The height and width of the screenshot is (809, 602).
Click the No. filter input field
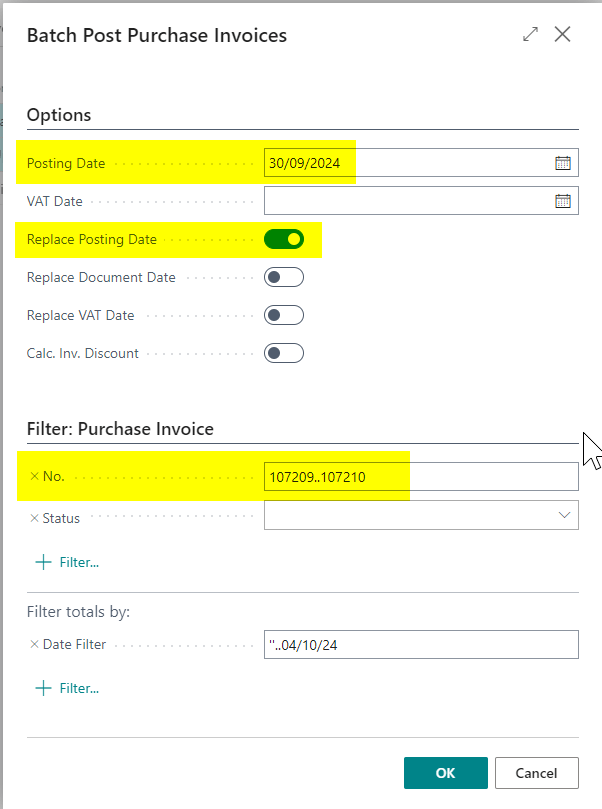tap(420, 477)
